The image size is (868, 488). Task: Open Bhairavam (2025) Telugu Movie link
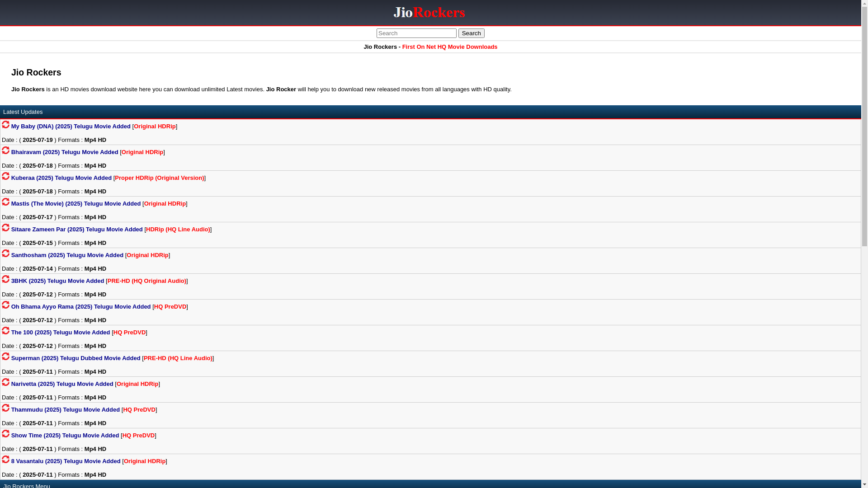click(x=65, y=152)
